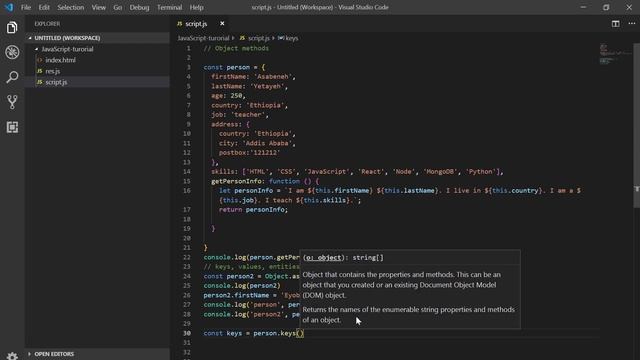Click 'const keys' on line 30
This screenshot has height=360, width=640.
pyautogui.click(x=222, y=333)
